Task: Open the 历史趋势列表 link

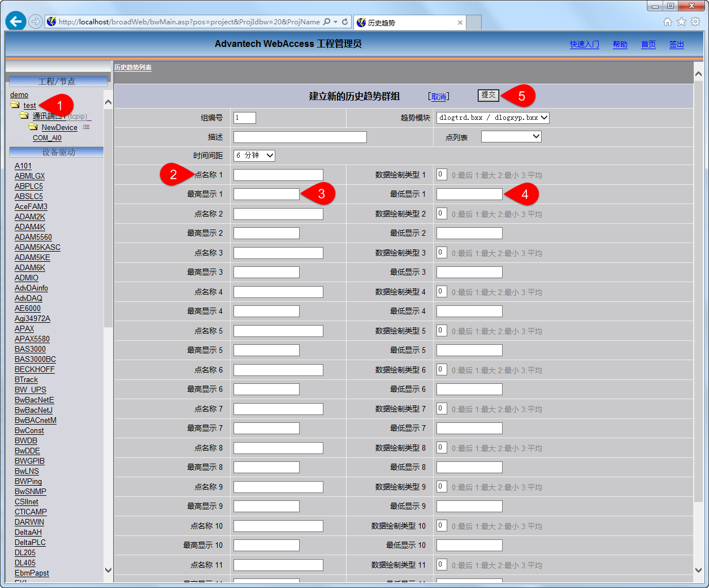Action: tap(133, 68)
